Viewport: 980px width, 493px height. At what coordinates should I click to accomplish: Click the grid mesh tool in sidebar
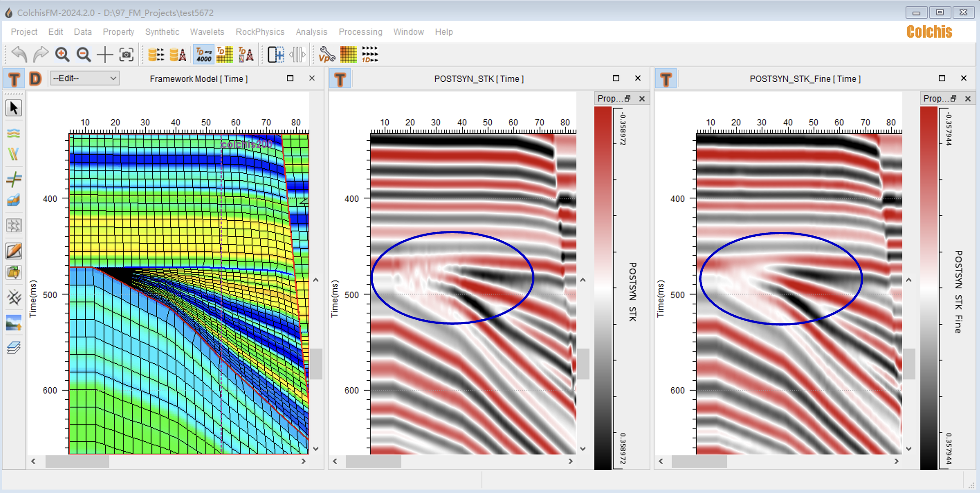(x=14, y=226)
